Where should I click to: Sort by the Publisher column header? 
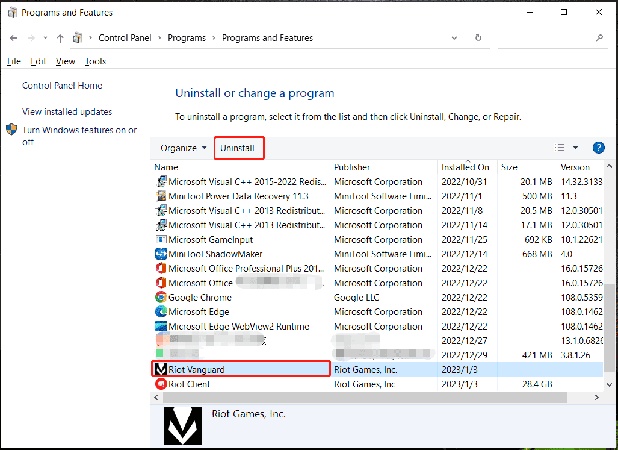click(x=353, y=167)
